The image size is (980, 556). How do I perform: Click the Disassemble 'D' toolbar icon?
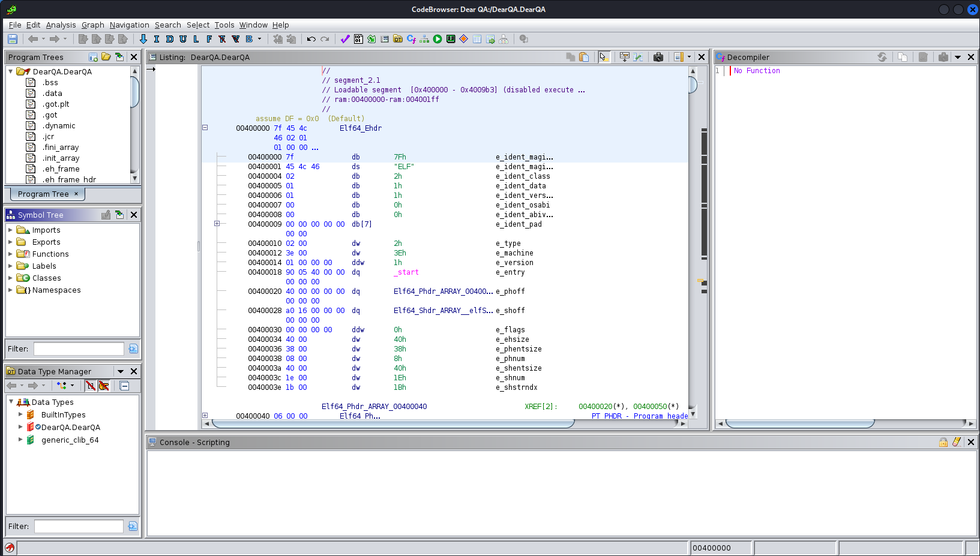[x=170, y=39]
